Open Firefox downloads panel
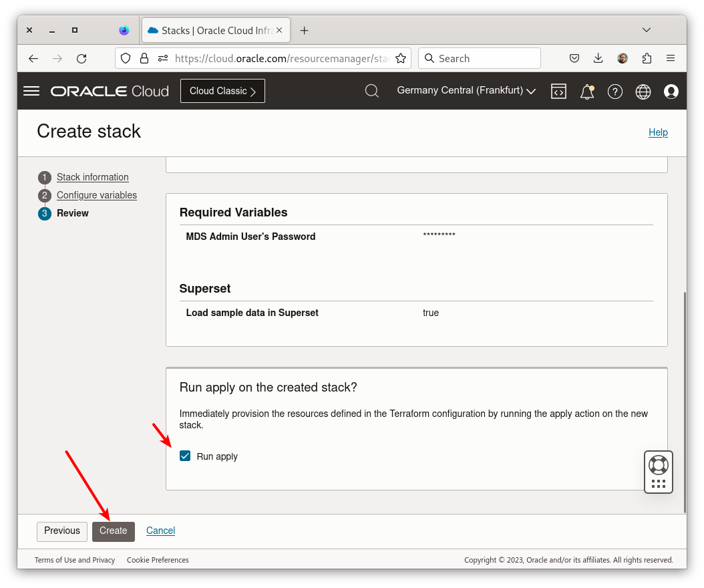This screenshot has height=588, width=704. pyautogui.click(x=598, y=58)
